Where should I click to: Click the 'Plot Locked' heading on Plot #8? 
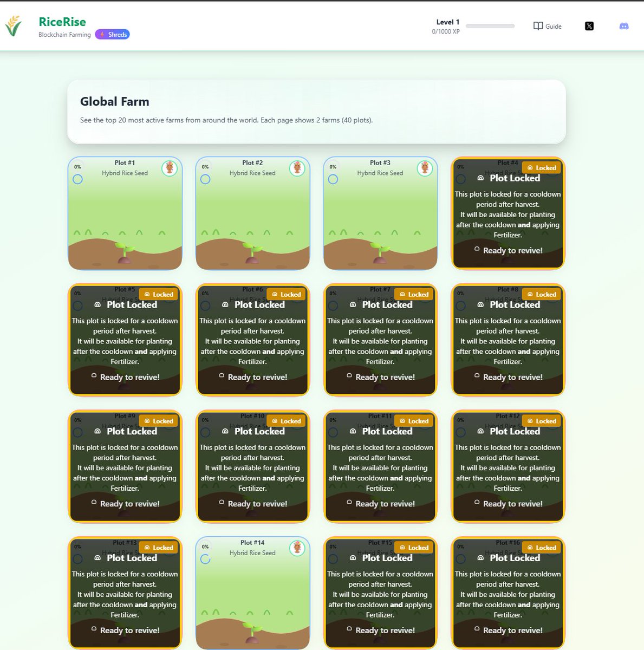pos(515,305)
